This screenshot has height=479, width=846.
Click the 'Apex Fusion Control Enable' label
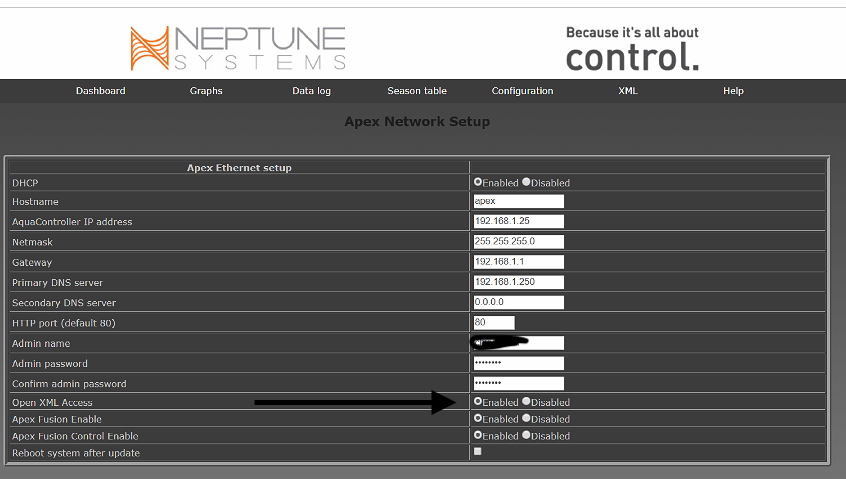pyautogui.click(x=75, y=436)
